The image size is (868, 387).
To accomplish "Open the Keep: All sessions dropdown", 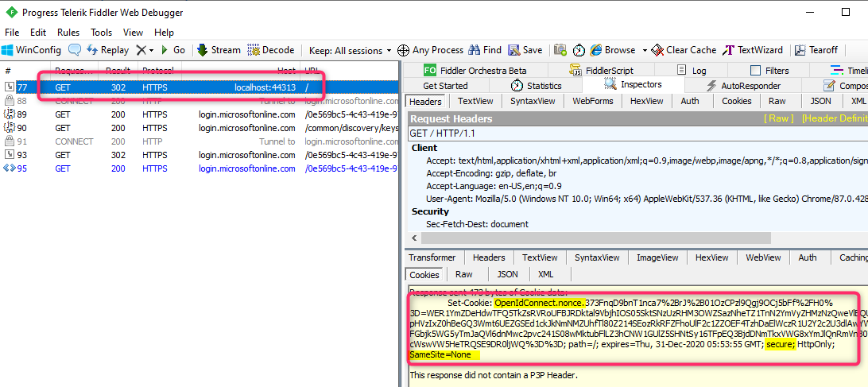I will tap(350, 50).
